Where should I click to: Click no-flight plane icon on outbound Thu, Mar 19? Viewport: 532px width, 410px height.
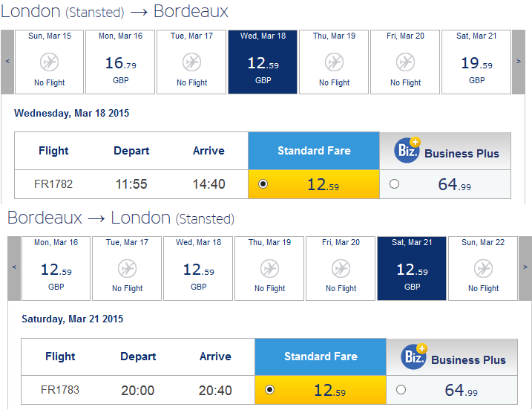334,62
